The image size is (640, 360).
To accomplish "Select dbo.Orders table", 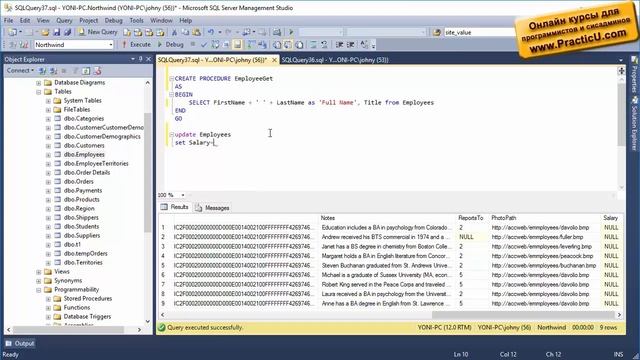I will (79, 182).
